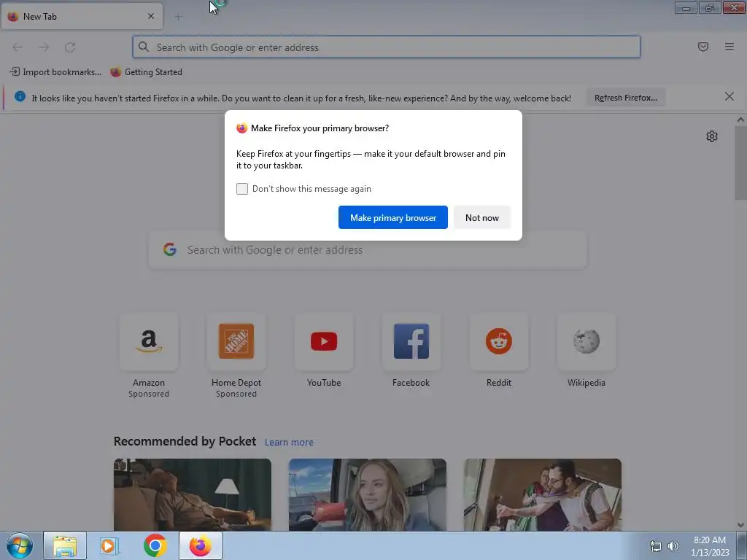Close the New Tab tab

click(151, 16)
